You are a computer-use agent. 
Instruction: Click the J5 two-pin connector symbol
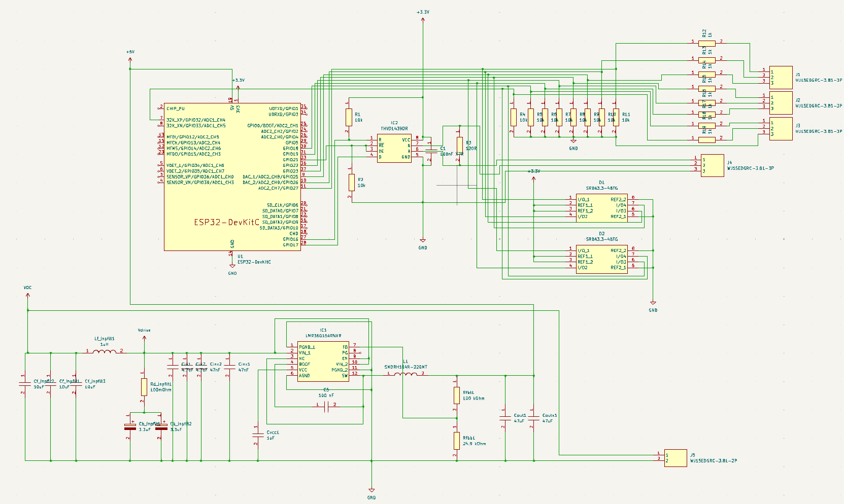pyautogui.click(x=676, y=457)
